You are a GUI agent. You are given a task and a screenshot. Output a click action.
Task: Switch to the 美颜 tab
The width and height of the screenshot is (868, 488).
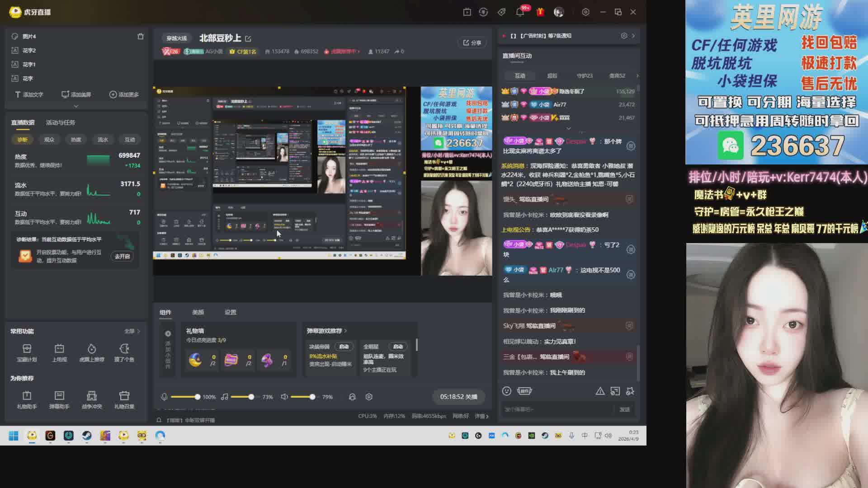198,312
